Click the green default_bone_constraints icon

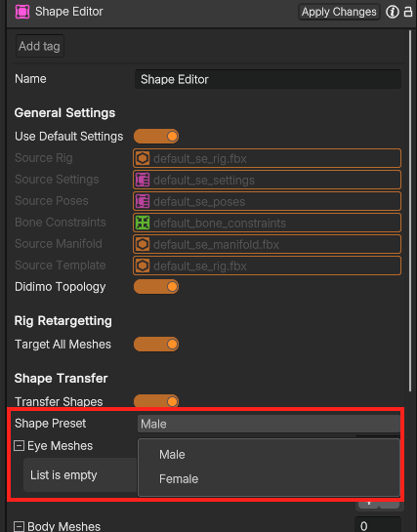click(143, 223)
